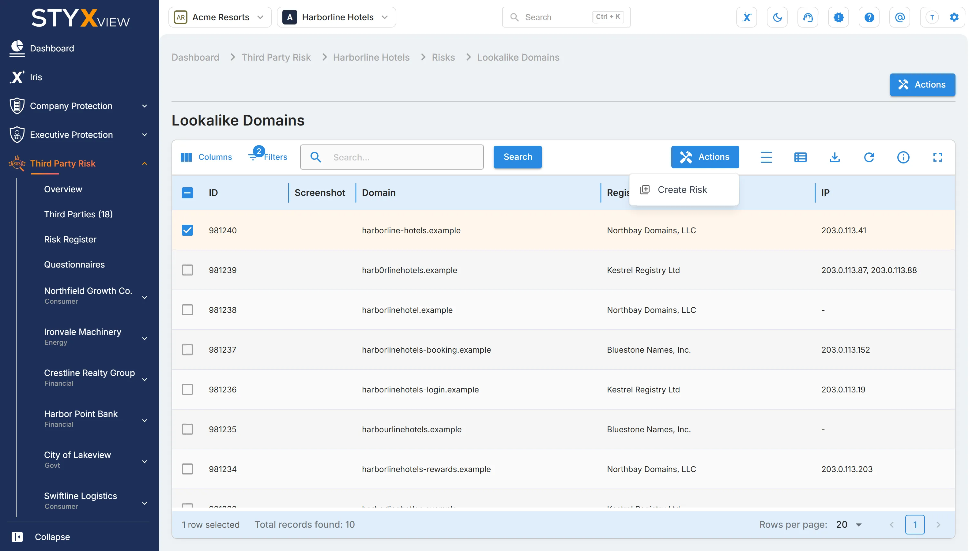Check row 981237 checkbox
The image size is (980, 551).
(x=187, y=350)
